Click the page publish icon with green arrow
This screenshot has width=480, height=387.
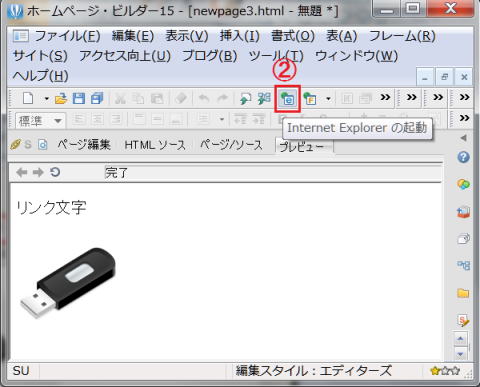point(246,99)
